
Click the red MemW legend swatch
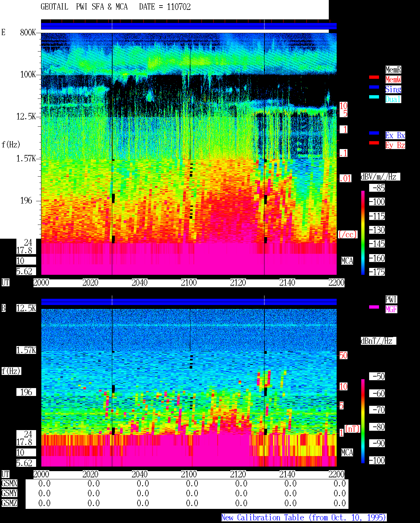pyautogui.click(x=374, y=77)
